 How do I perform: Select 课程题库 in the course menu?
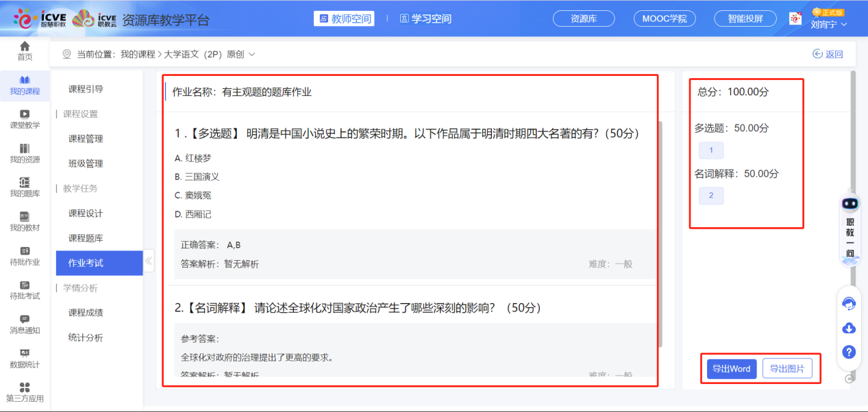pos(86,238)
